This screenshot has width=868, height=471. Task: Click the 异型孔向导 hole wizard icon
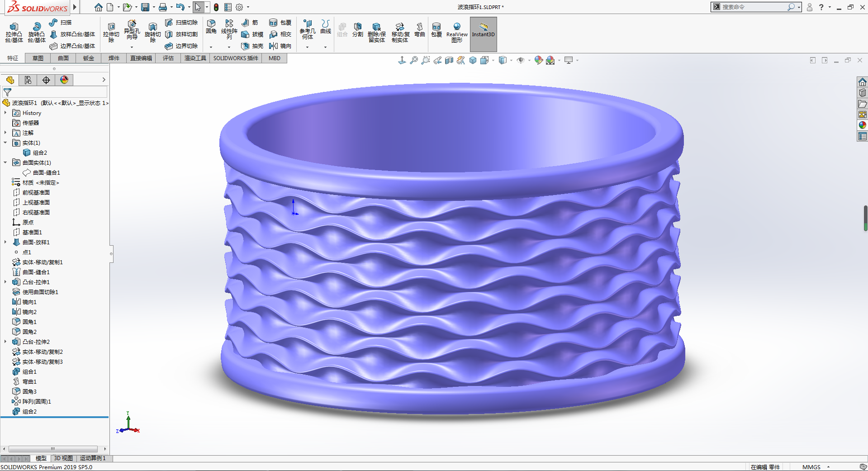point(132,30)
